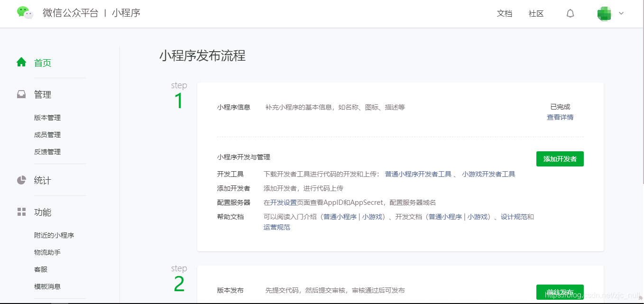Select 管理 section in sidebar
Image resolution: width=644 pixels, height=304 pixels.
[43, 94]
